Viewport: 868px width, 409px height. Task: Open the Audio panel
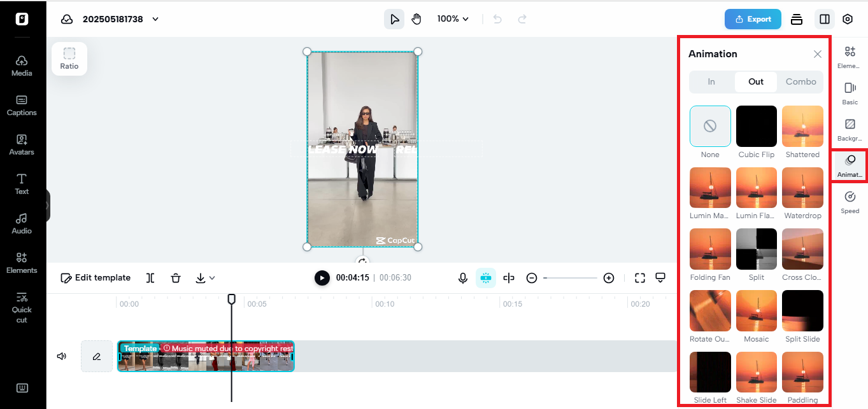(x=21, y=224)
